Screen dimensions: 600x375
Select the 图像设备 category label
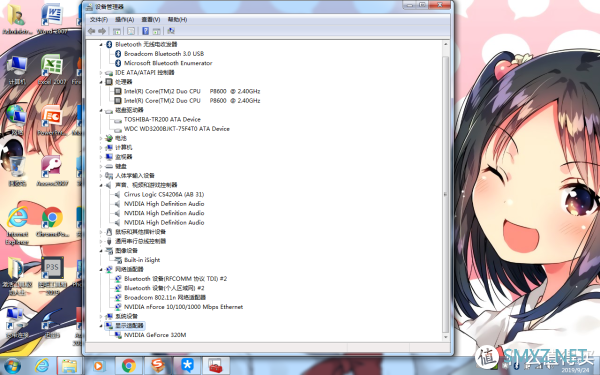coord(126,251)
